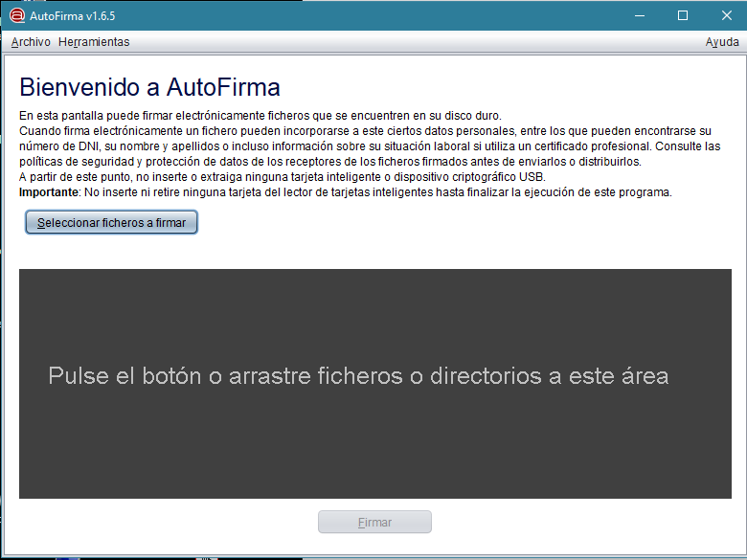Open the Archivo menu
Screen dimensions: 747x560
point(31,42)
